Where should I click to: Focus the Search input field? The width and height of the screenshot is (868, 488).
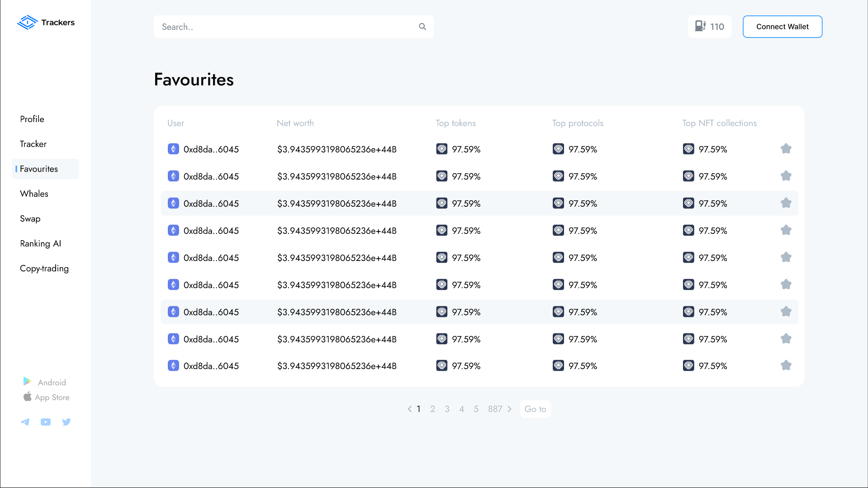pos(285,27)
